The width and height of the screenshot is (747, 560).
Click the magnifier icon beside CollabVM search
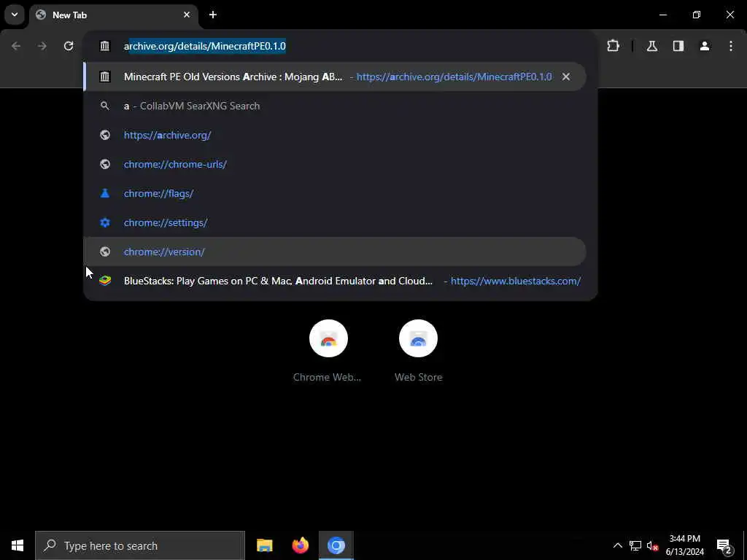coord(105,106)
